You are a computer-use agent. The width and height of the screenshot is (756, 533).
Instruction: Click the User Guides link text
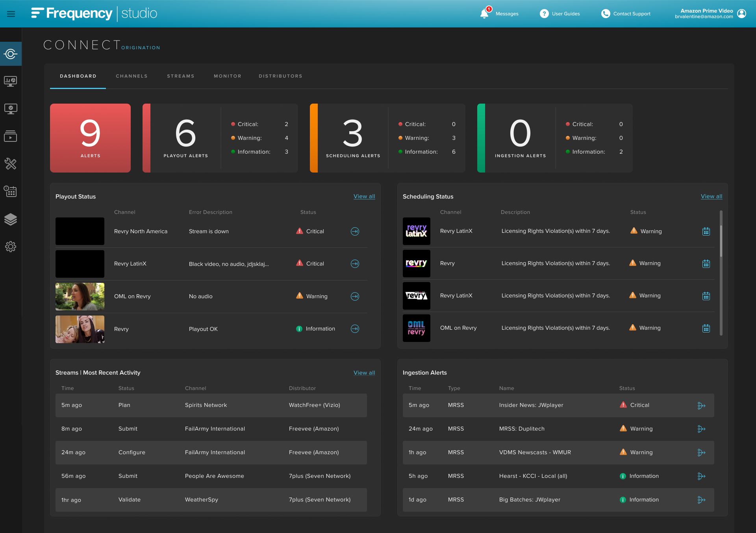point(566,14)
